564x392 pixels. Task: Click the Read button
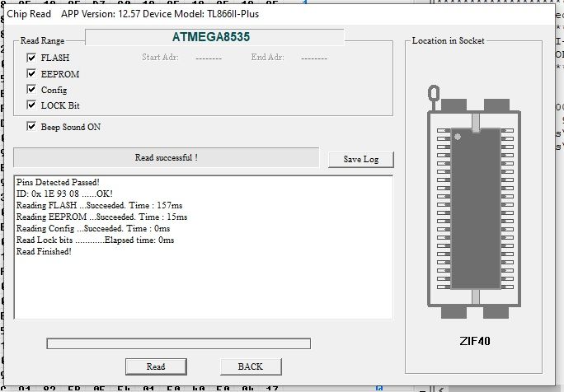pyautogui.click(x=156, y=366)
